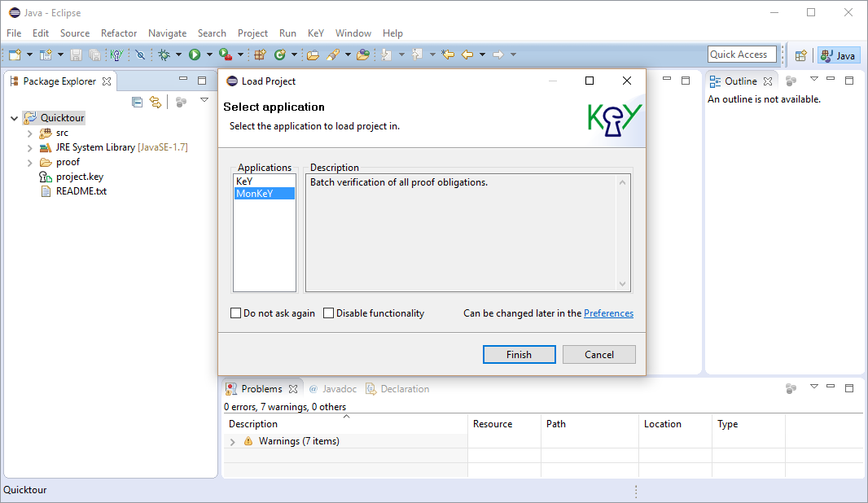
Task: Collapse the Quicktour project node
Action: tap(15, 118)
